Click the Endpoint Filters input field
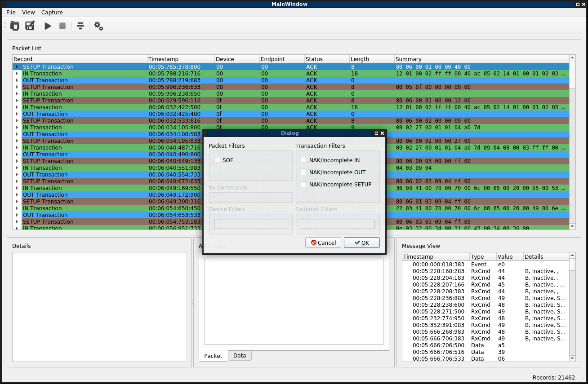 338,224
